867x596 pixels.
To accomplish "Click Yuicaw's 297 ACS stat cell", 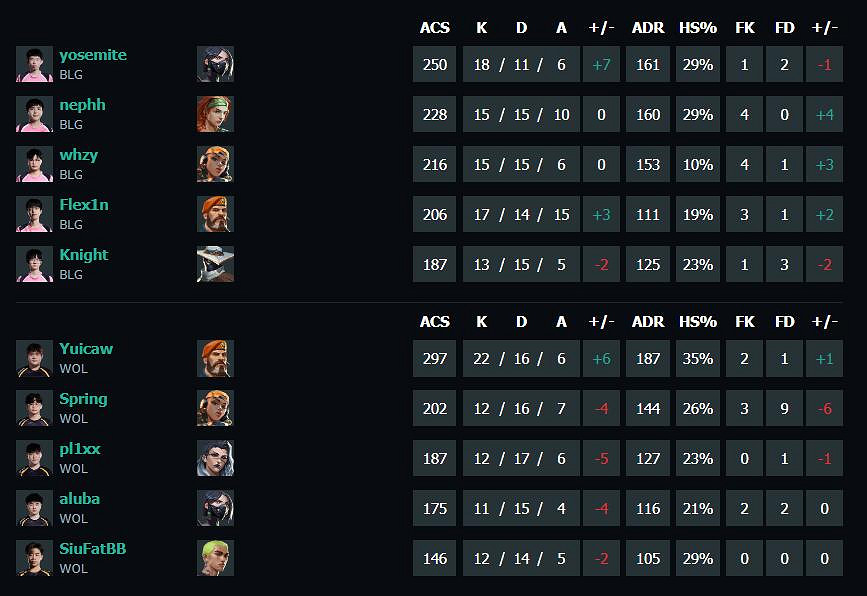I will tap(435, 358).
